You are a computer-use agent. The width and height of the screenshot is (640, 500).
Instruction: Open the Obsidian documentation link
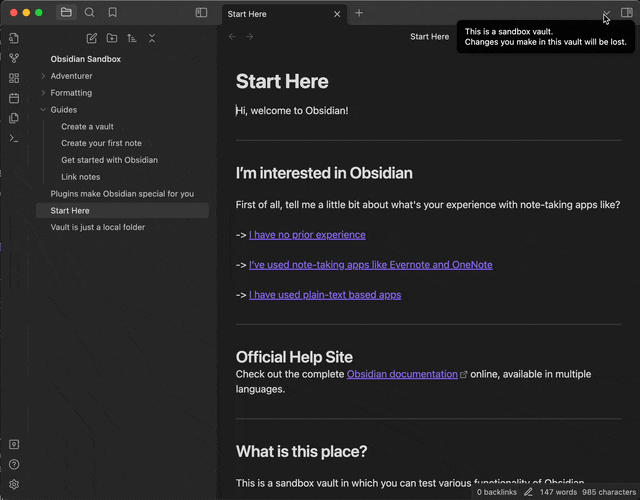(x=402, y=374)
